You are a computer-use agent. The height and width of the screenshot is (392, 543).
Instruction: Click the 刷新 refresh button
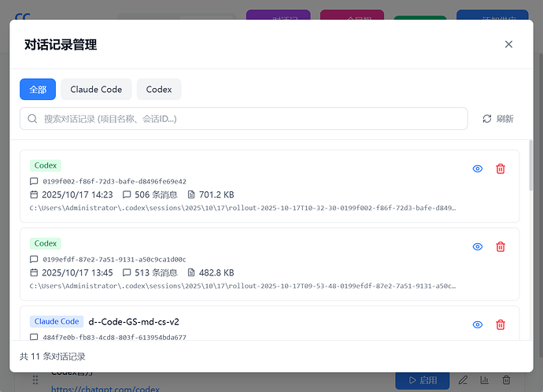point(498,119)
